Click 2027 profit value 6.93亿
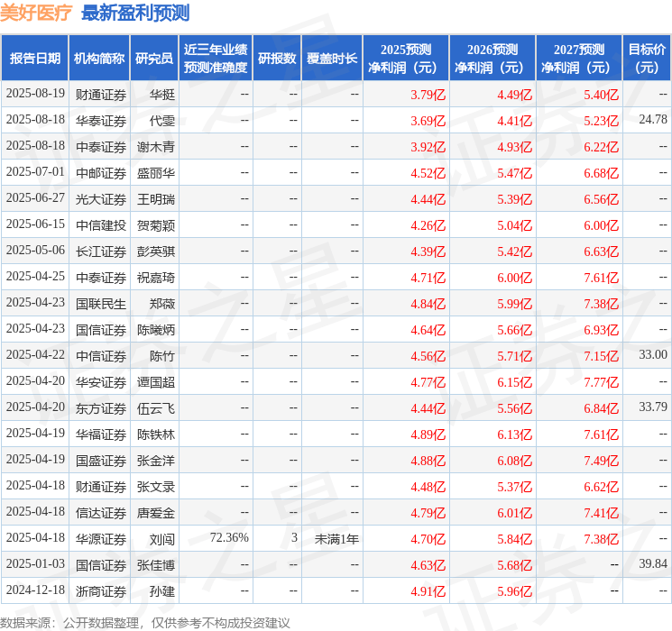The height and width of the screenshot is (631, 672). 601,329
